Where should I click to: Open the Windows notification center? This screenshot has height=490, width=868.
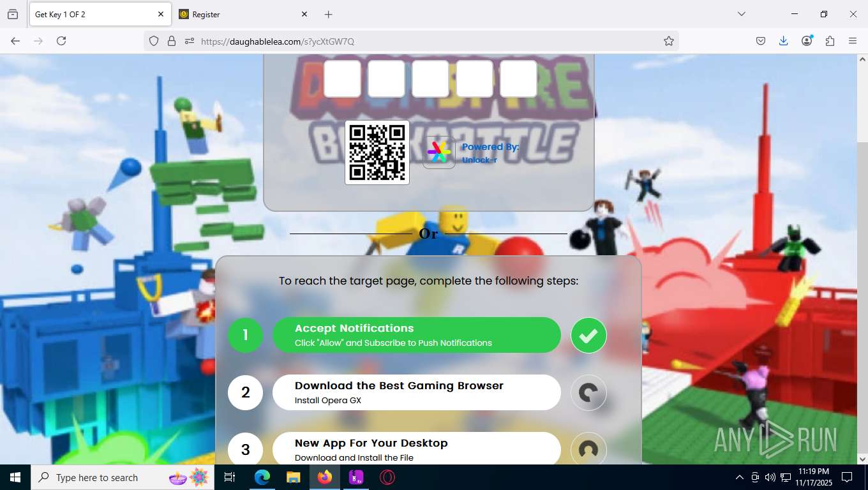click(847, 477)
